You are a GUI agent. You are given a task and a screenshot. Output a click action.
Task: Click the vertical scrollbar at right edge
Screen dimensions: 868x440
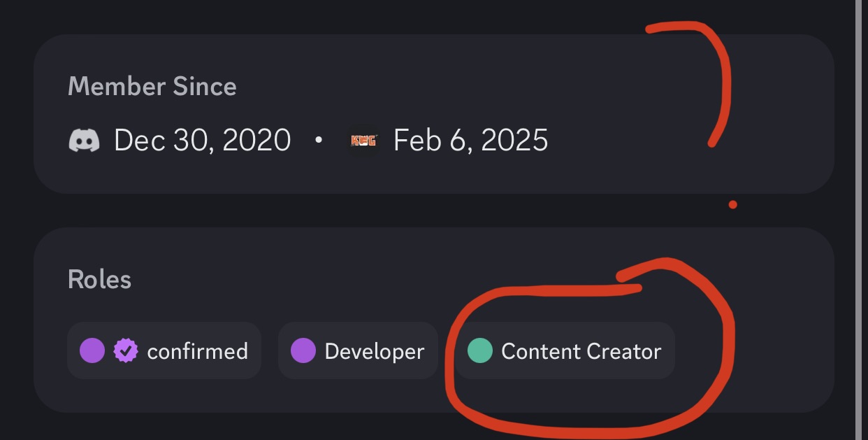[x=860, y=220]
